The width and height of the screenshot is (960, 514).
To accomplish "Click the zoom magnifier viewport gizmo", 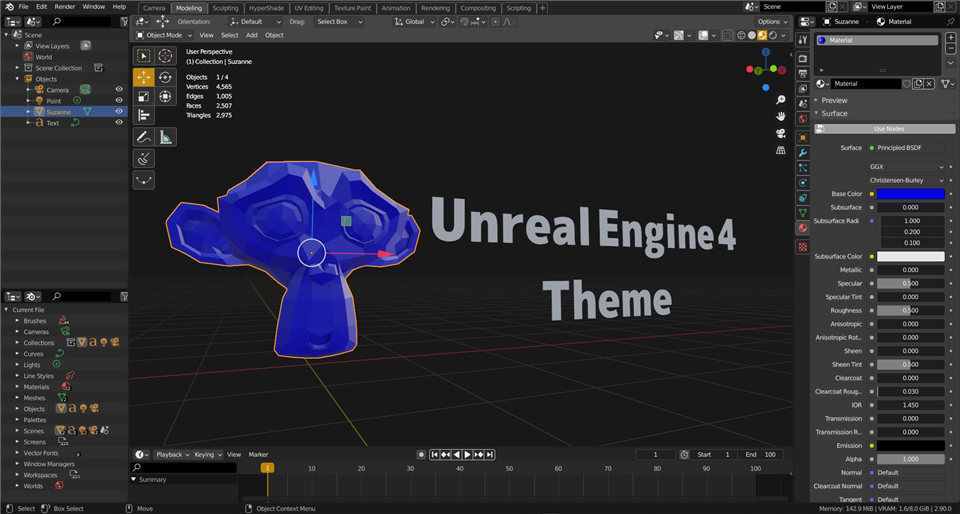I will [x=781, y=100].
